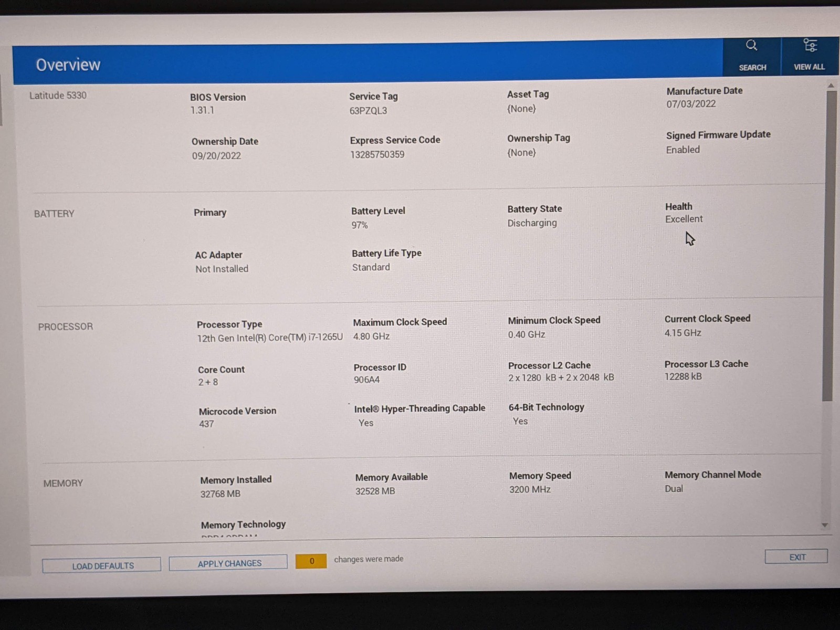Click the scrollbar up arrow
This screenshot has height=630, width=840.
pyautogui.click(x=831, y=85)
